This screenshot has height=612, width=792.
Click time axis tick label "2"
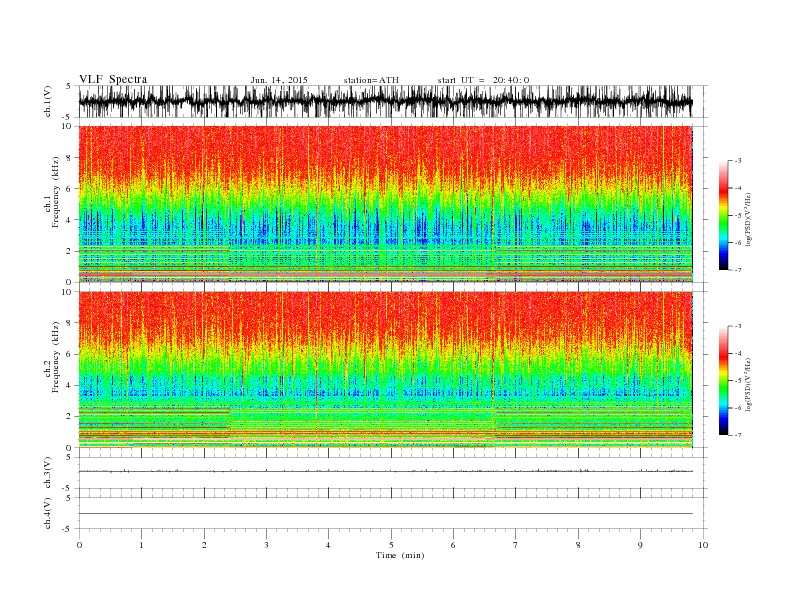[204, 545]
